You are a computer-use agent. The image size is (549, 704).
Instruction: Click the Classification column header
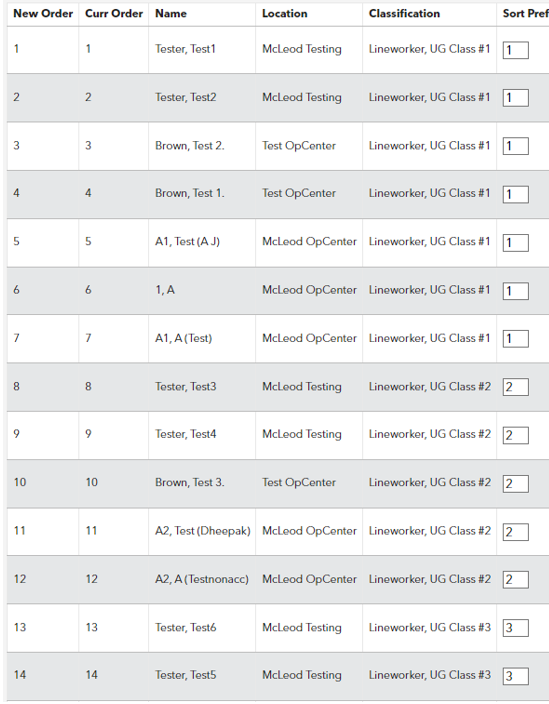[x=404, y=13]
